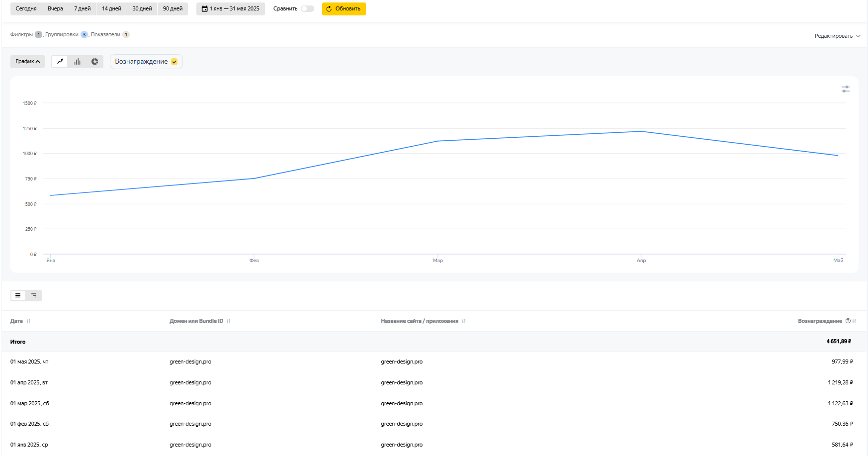Screen dimensions: 868x456
Task: Select the 30 дней period tab
Action: [142, 9]
